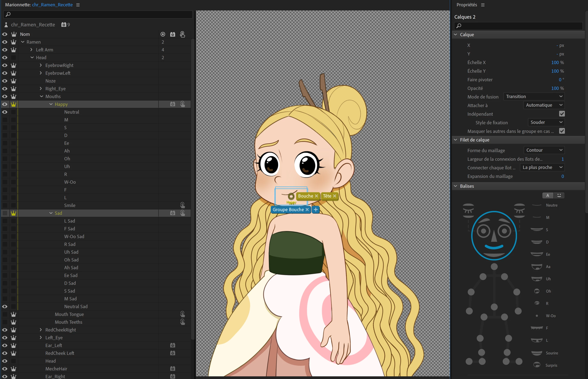
Task: Open the Propriétés panel menu
Action: (483, 5)
